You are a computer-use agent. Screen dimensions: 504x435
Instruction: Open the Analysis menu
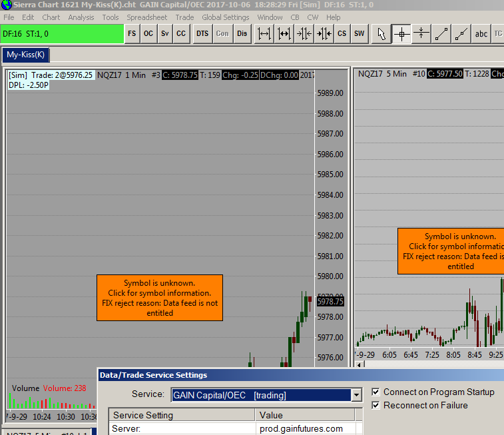pos(81,17)
